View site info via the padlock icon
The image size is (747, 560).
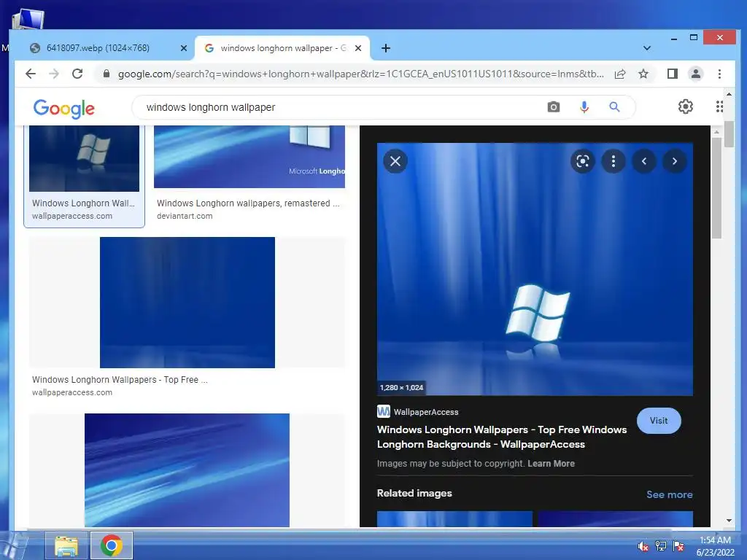pos(107,74)
